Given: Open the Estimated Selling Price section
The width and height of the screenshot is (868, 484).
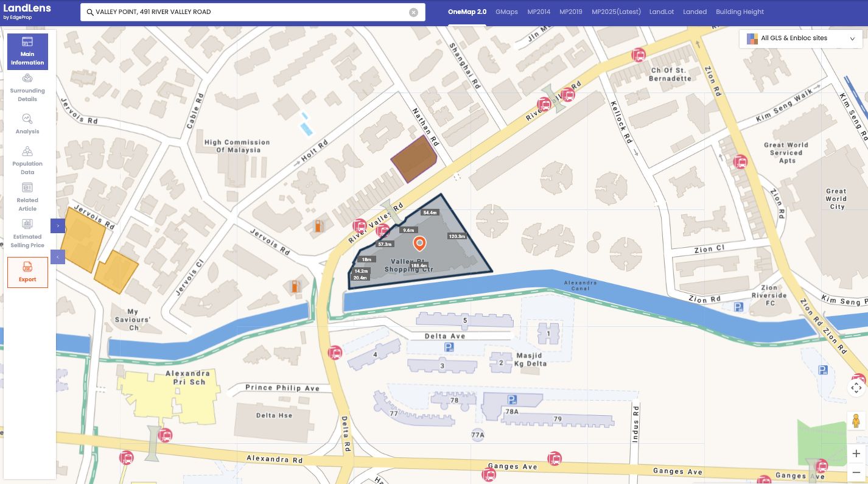Looking at the screenshot, I should [27, 233].
